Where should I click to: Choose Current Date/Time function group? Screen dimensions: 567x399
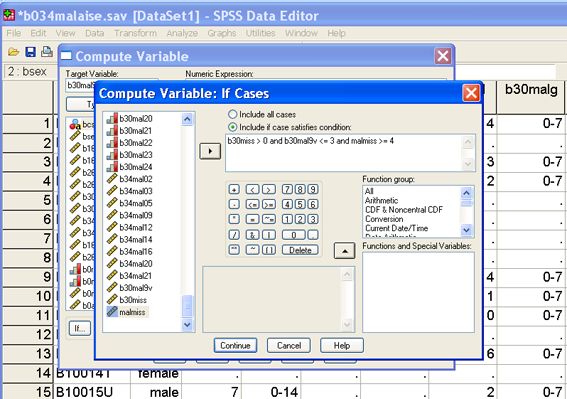(397, 228)
